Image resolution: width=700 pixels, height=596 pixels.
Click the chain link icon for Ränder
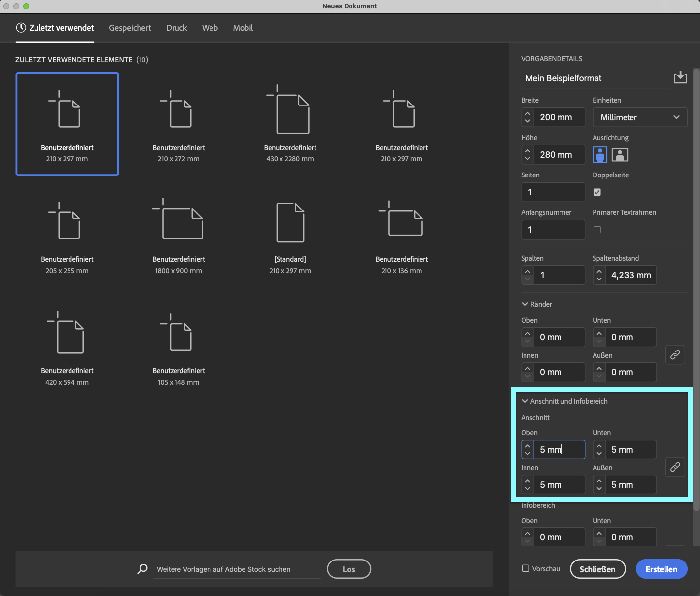point(675,354)
